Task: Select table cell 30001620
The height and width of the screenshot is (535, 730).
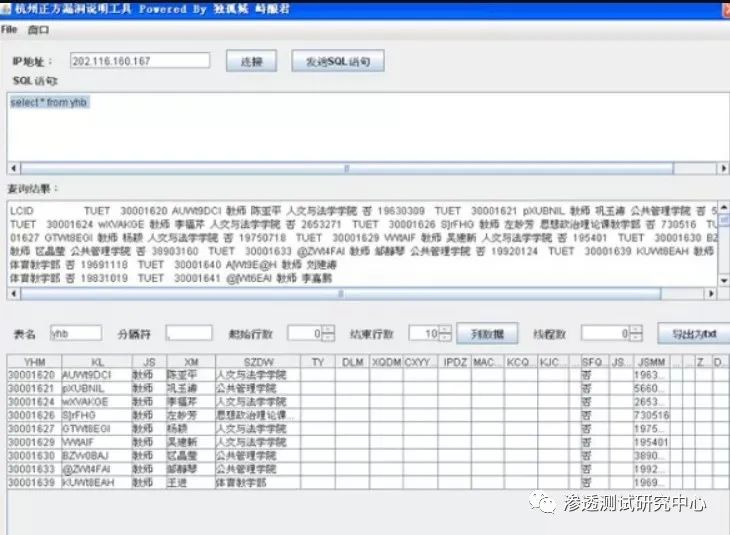Action: coord(34,375)
